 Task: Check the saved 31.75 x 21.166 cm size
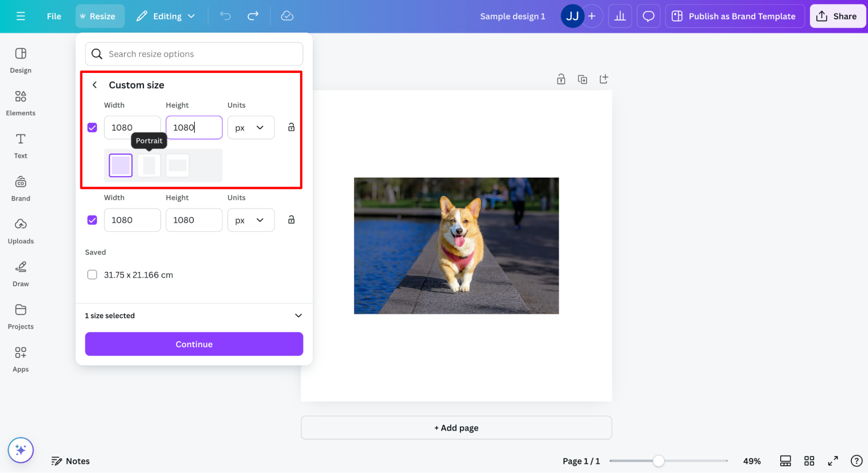point(92,275)
